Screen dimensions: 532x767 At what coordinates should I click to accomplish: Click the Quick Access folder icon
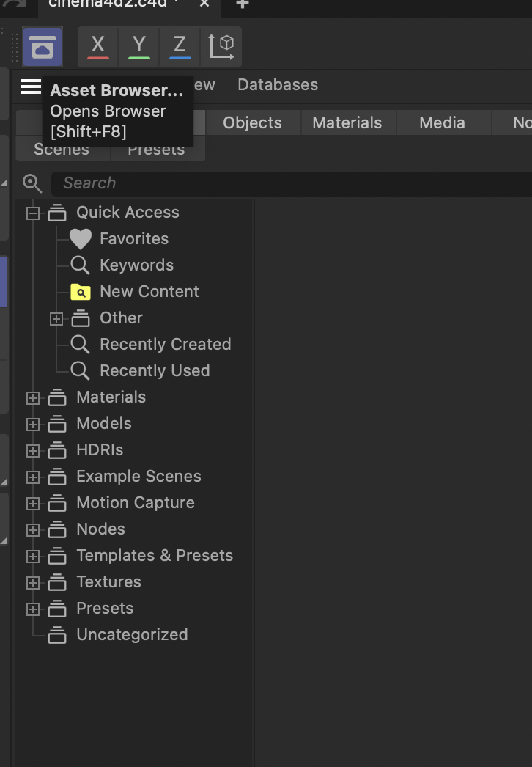[57, 212]
